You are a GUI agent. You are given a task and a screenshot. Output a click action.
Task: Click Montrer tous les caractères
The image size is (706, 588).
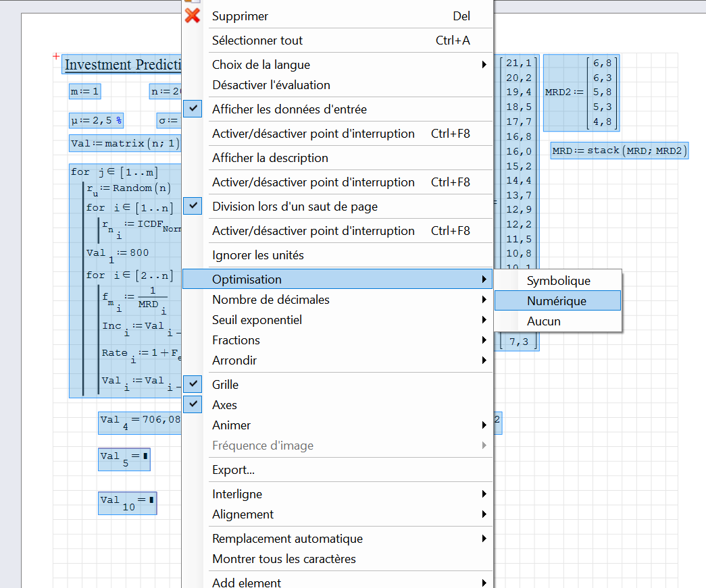284,559
